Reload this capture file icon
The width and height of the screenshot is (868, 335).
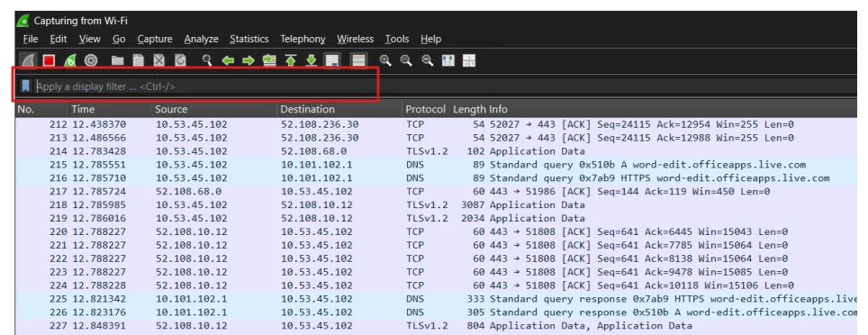[x=180, y=60]
